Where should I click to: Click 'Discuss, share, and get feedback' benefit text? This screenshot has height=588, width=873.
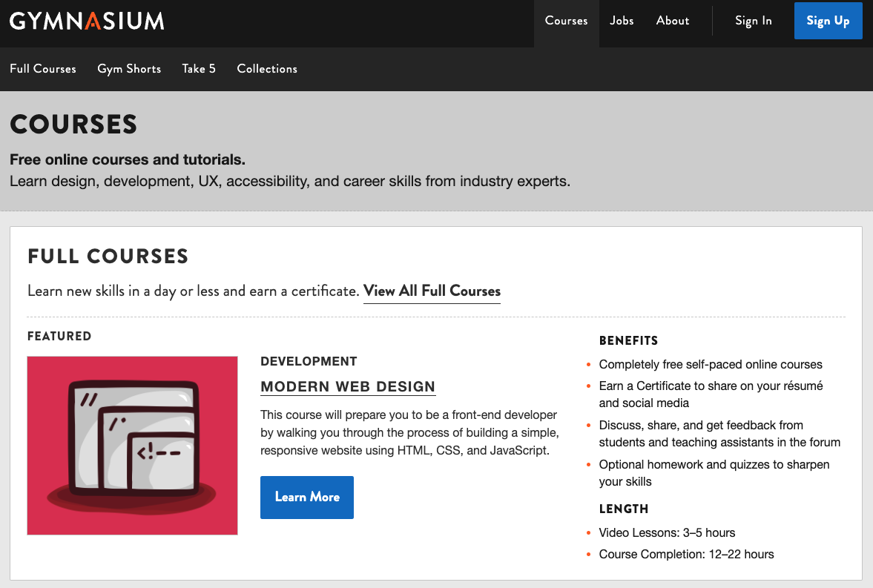click(720, 434)
